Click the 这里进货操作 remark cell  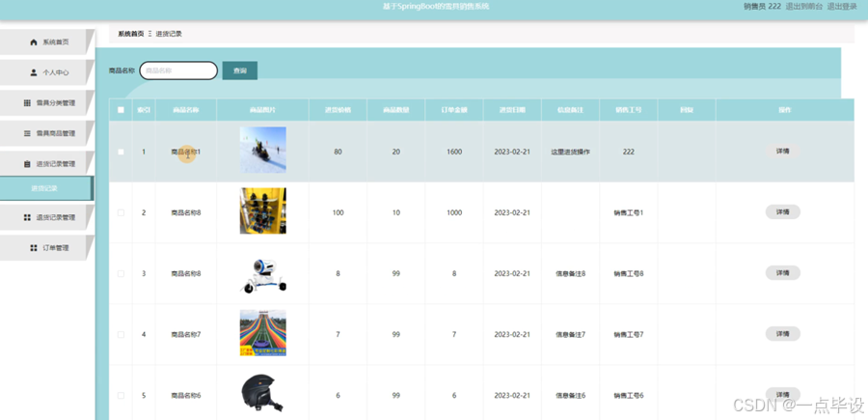pos(570,152)
